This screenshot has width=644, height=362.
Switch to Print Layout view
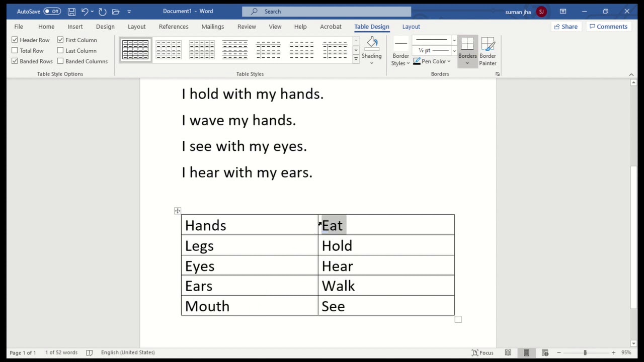coord(526,352)
